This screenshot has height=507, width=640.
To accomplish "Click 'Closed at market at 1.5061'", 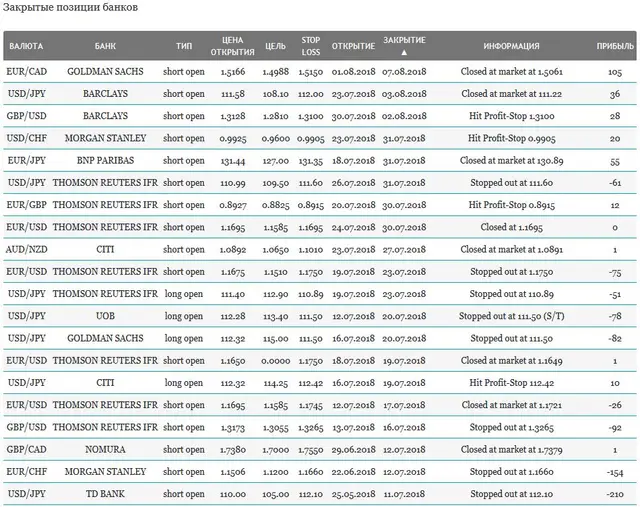I will click(511, 71).
